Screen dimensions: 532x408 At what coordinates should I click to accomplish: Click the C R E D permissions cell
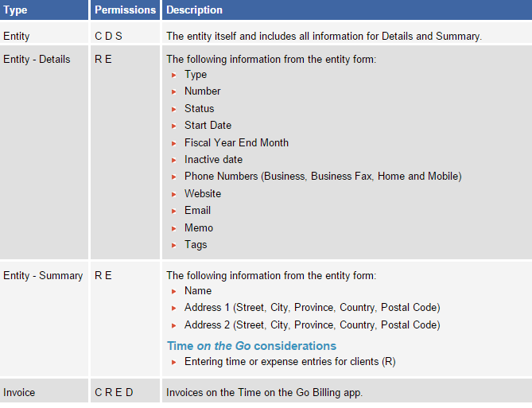click(x=114, y=392)
